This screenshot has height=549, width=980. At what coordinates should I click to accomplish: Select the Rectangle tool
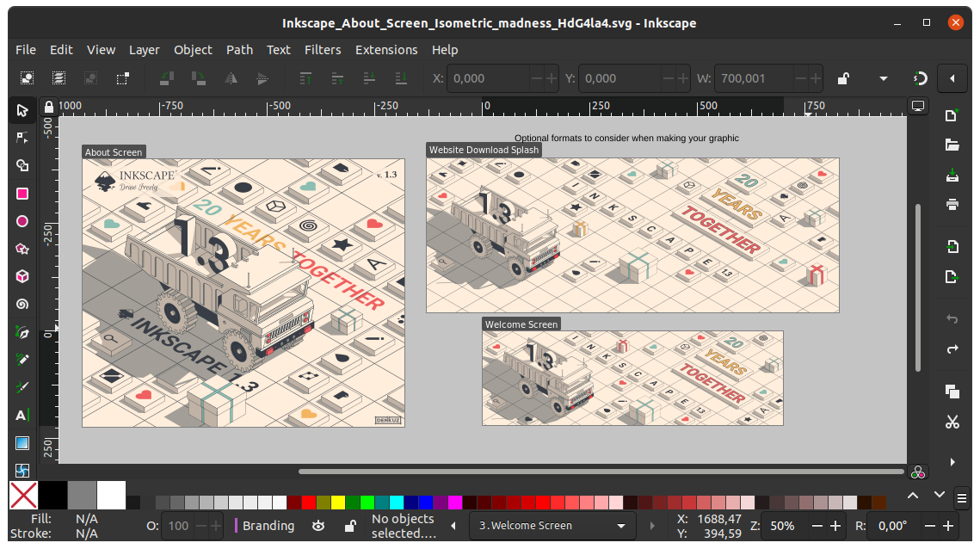[x=22, y=194]
